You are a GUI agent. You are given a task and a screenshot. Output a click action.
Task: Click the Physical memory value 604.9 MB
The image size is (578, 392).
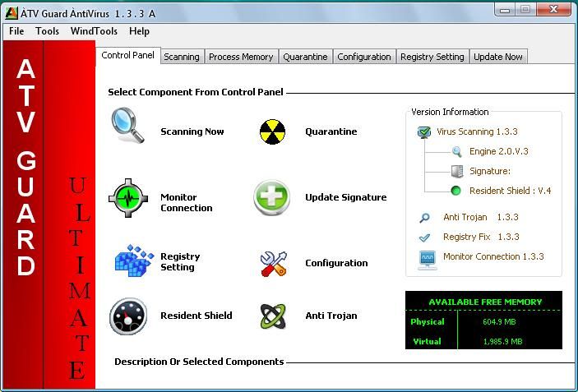[x=499, y=322]
